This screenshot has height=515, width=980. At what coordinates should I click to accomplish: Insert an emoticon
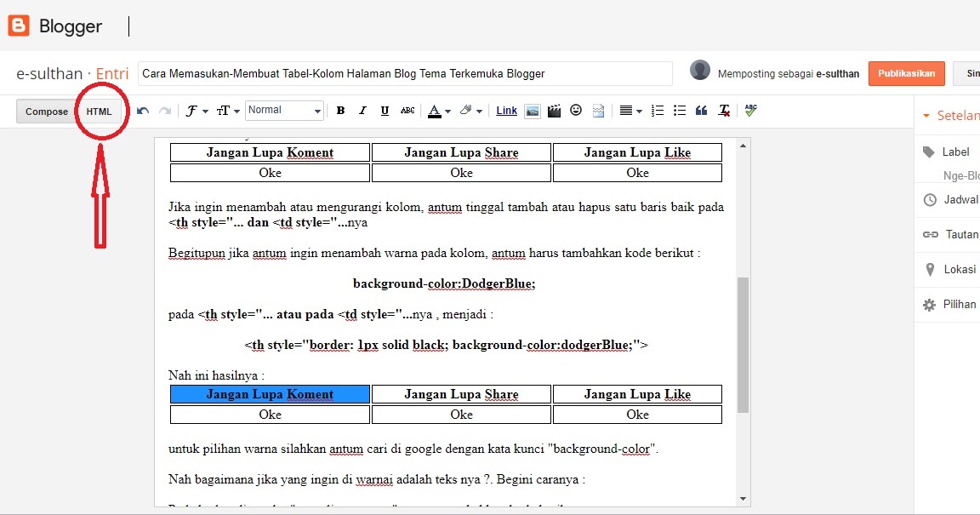(575, 110)
